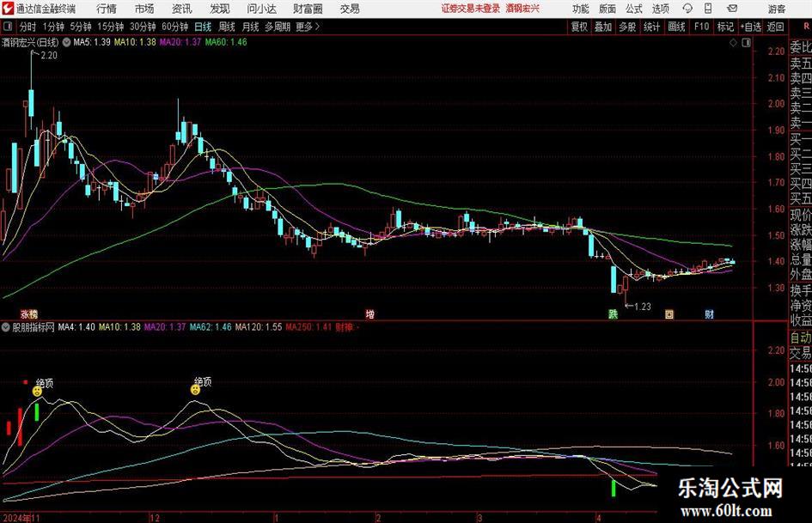Click the 2.20 high price annotation
Screen dimensions: 812x523
click(49, 56)
